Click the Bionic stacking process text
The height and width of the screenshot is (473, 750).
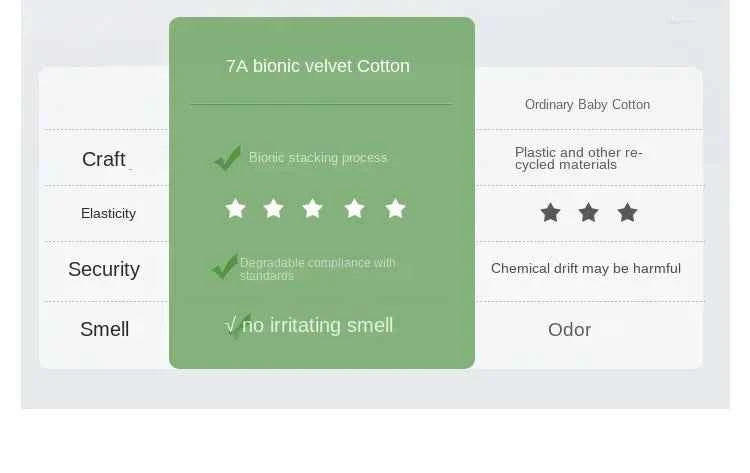(x=318, y=158)
